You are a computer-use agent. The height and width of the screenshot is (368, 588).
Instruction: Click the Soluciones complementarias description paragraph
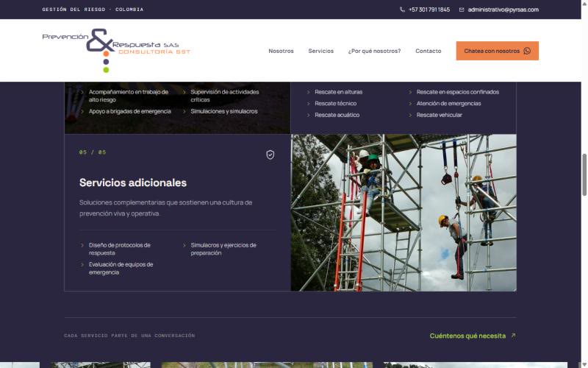166,208
